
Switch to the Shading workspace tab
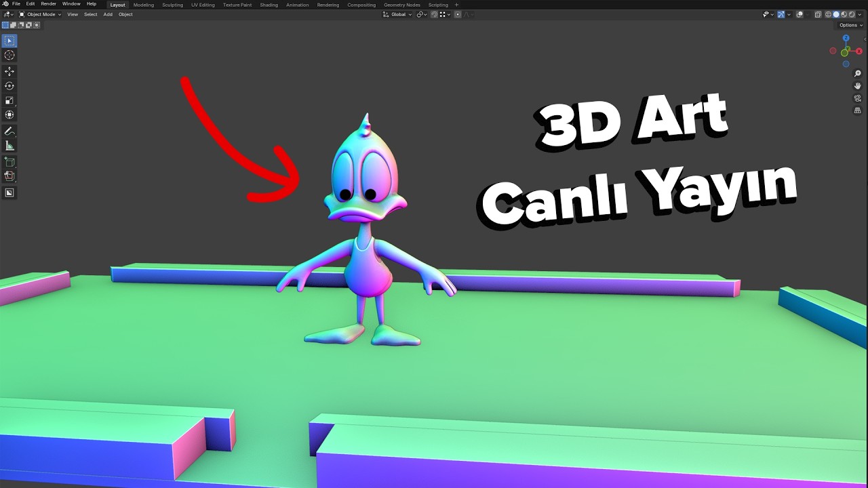(x=269, y=5)
